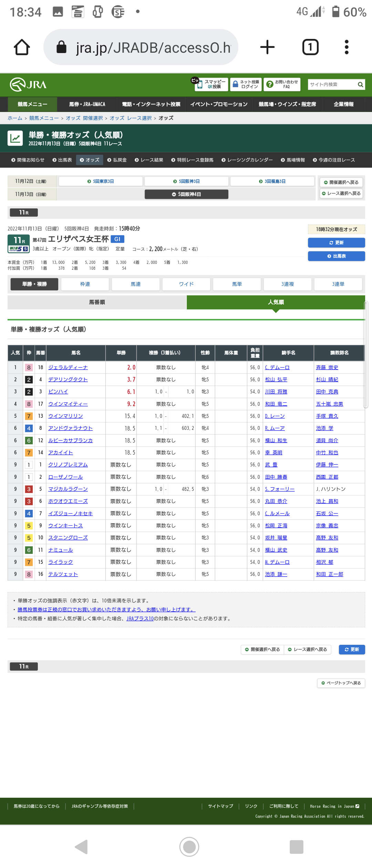This screenshot has height=868, width=372.
Task: Click top 開催選択へ戻る button
Action: 341,182
